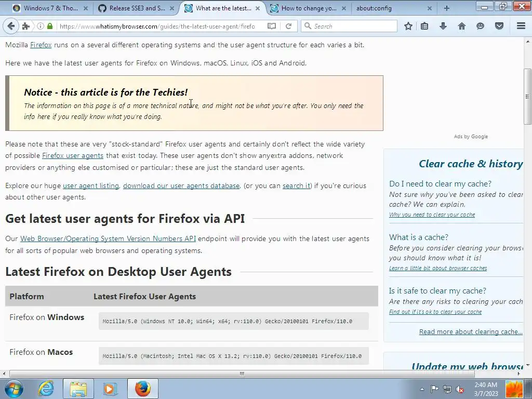The height and width of the screenshot is (399, 532).
Task: Close the 'Windows 7 & Tho...' tab
Action: pyautogui.click(x=86, y=8)
